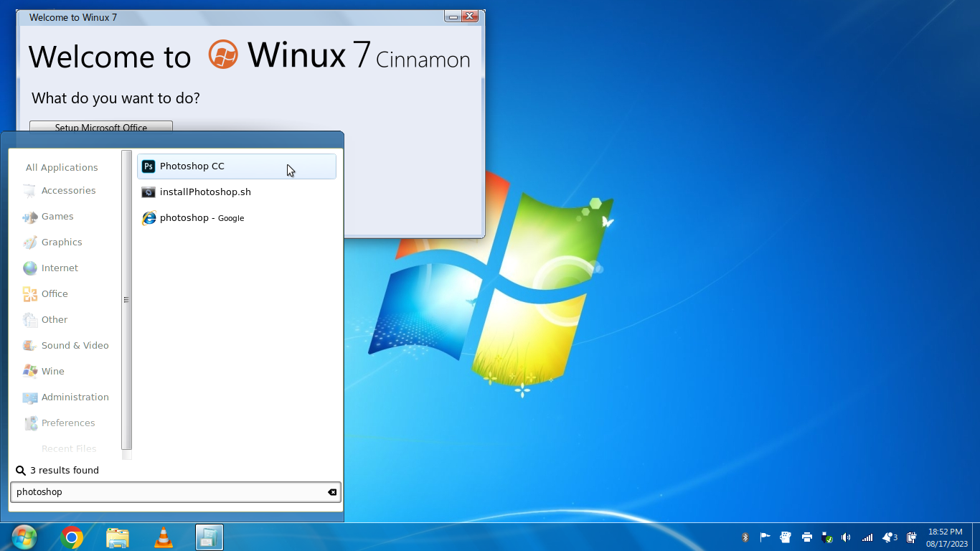Open the file manager from taskbar
The image size is (980, 551).
click(x=118, y=537)
